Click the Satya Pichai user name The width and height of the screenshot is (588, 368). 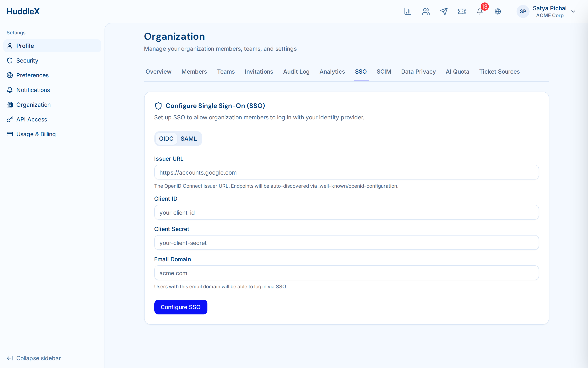[x=550, y=8]
